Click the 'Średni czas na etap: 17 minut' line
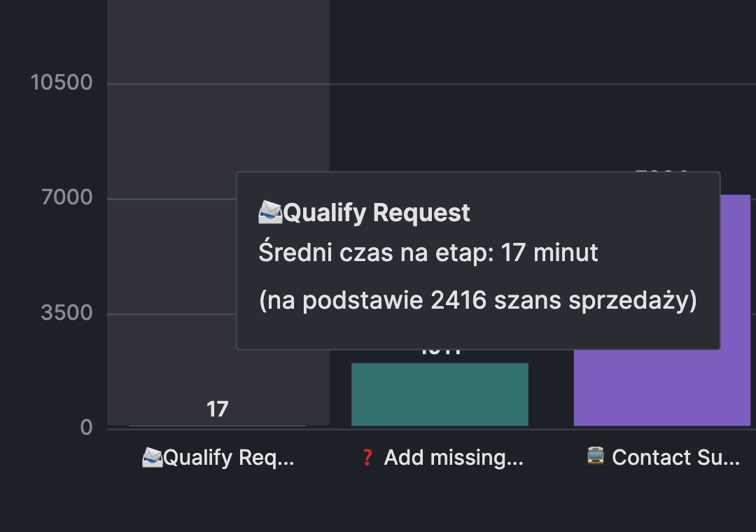Viewport: 756px width, 532px height. (x=428, y=253)
